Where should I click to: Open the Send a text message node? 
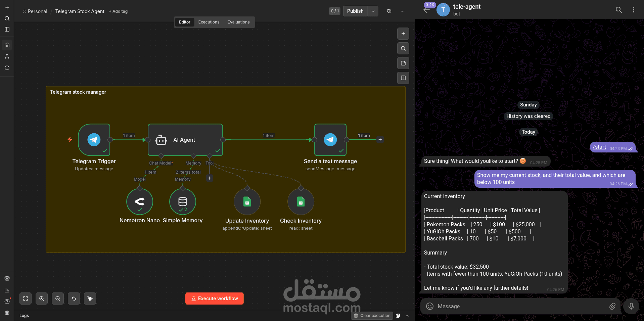click(x=330, y=140)
